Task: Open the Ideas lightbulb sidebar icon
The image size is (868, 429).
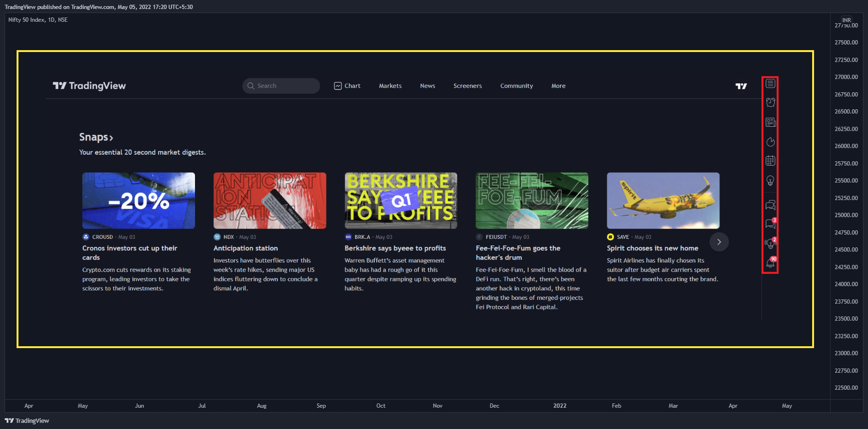Action: (770, 181)
